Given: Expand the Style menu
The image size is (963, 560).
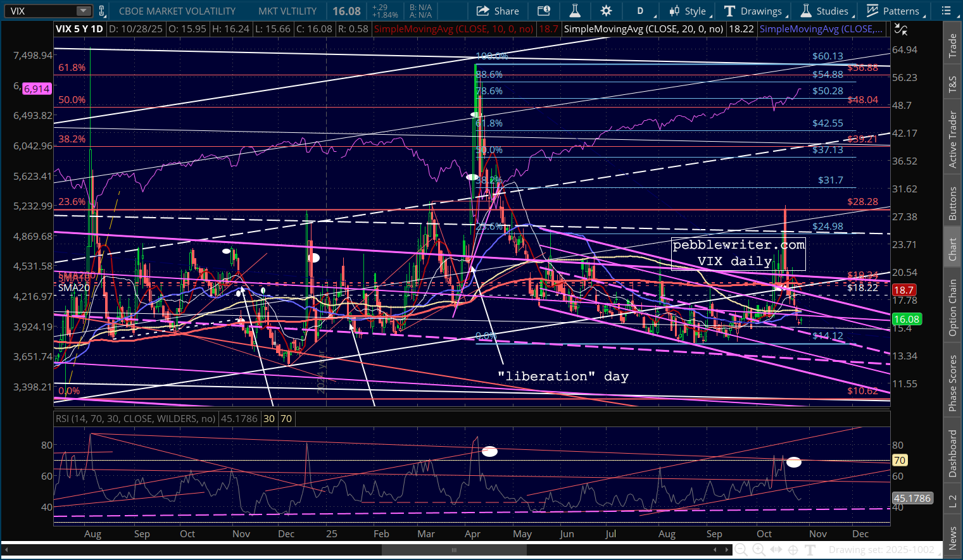Looking at the screenshot, I should click(689, 11).
